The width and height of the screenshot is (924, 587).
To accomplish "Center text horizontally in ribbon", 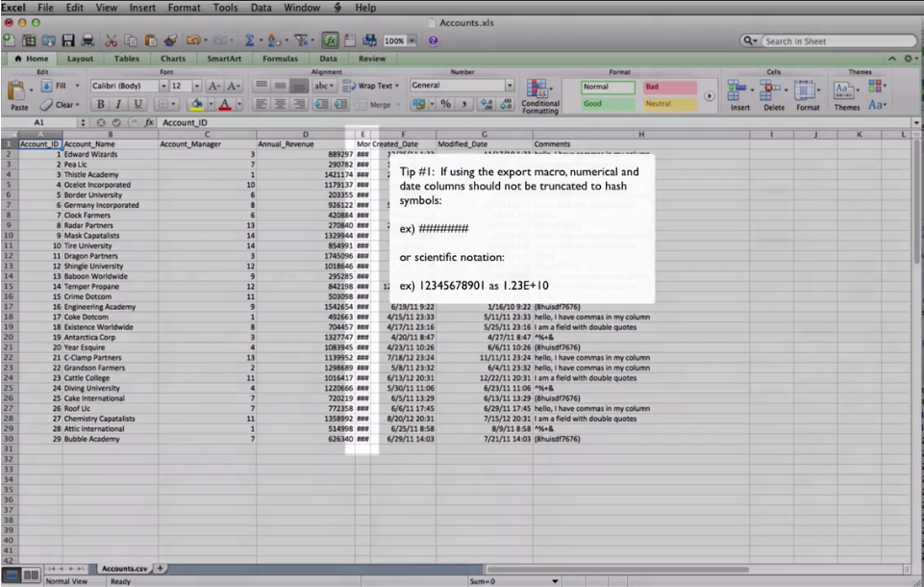I will [x=281, y=105].
